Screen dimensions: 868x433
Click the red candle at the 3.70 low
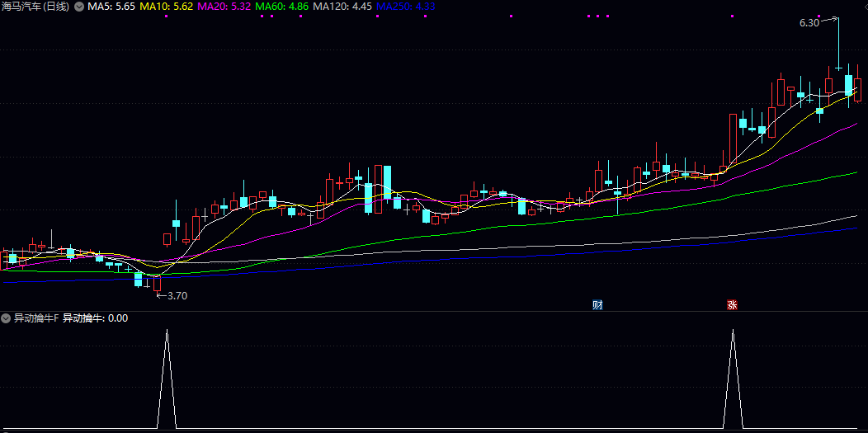pyautogui.click(x=157, y=284)
